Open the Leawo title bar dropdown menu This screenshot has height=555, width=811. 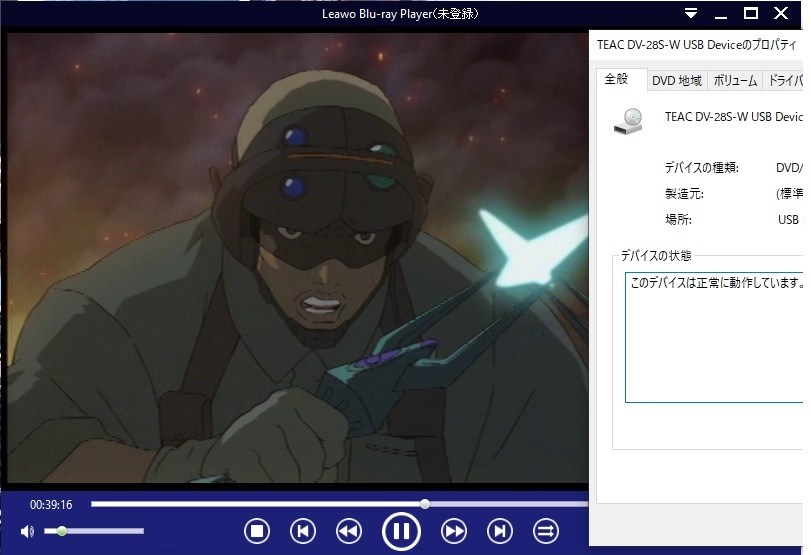click(x=691, y=13)
